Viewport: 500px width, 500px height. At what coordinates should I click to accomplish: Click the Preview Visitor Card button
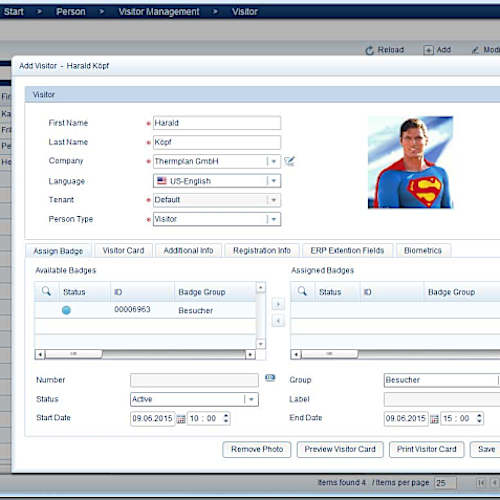click(340, 449)
